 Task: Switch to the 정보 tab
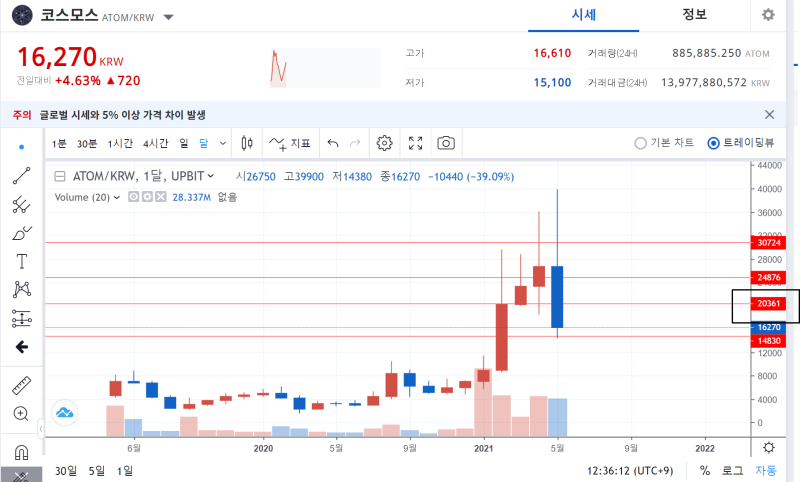tap(694, 15)
